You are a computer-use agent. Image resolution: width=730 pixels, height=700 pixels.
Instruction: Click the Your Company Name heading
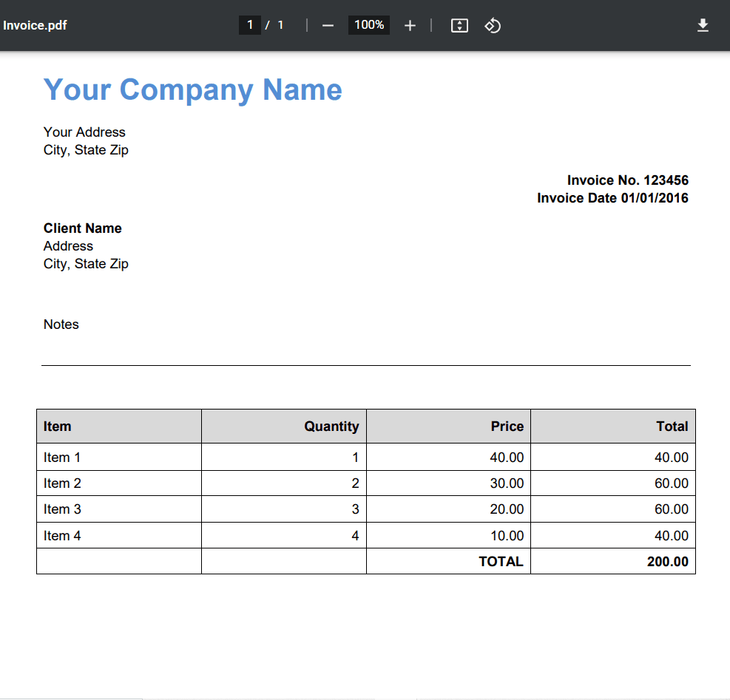(192, 89)
